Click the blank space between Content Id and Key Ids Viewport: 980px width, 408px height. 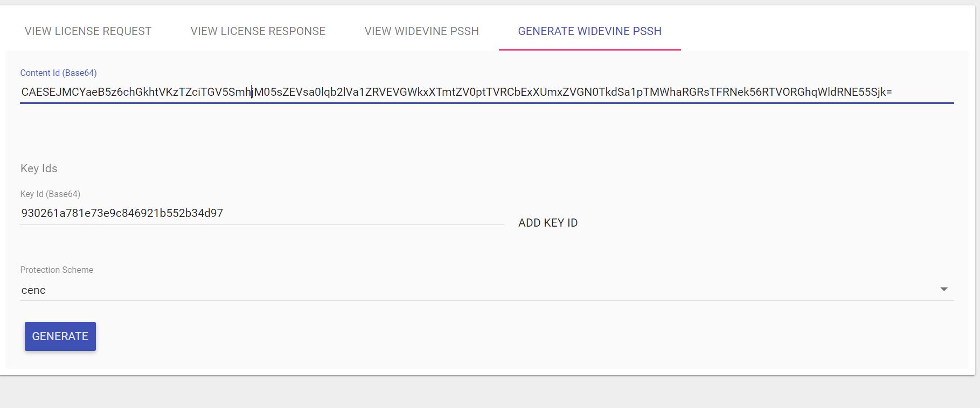pos(485,132)
